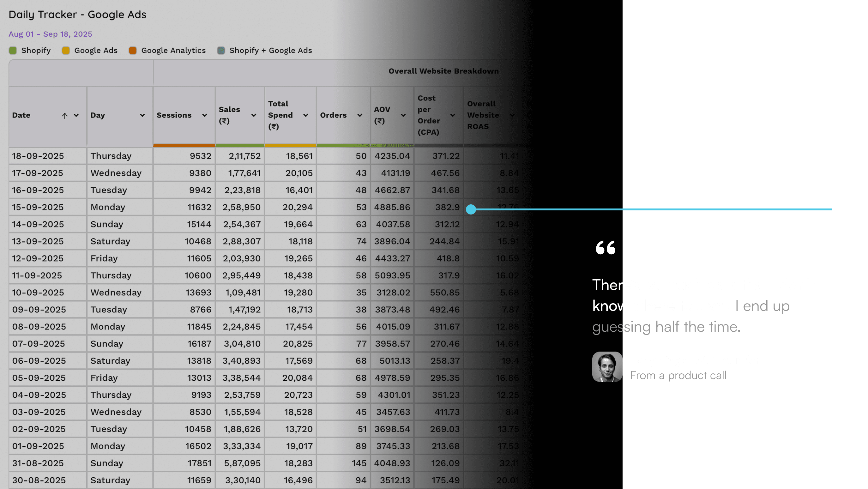Click the Overall Website ROAS chevron
This screenshot has height=489, width=868.
pyautogui.click(x=512, y=115)
